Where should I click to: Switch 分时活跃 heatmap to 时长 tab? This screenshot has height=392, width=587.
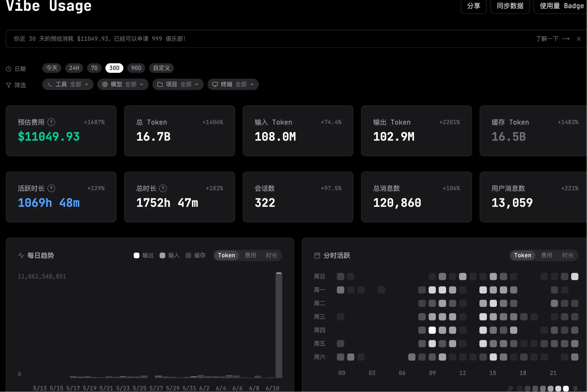click(x=568, y=255)
